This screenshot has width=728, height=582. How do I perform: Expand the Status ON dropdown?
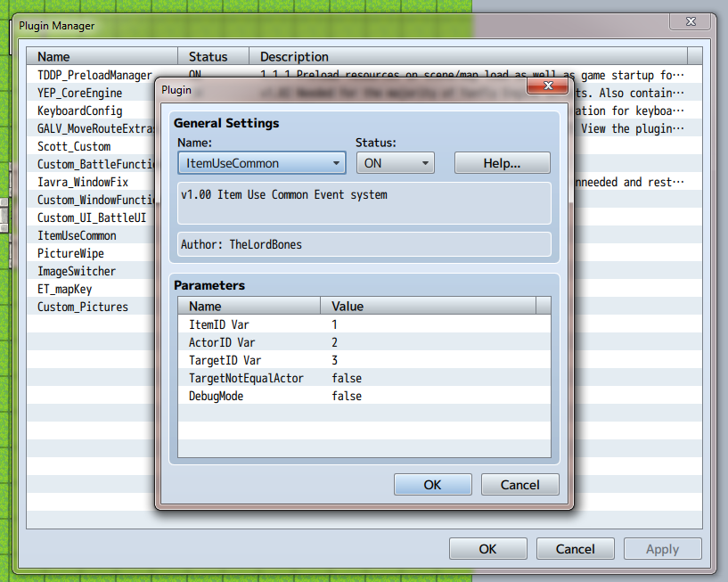[x=395, y=163]
